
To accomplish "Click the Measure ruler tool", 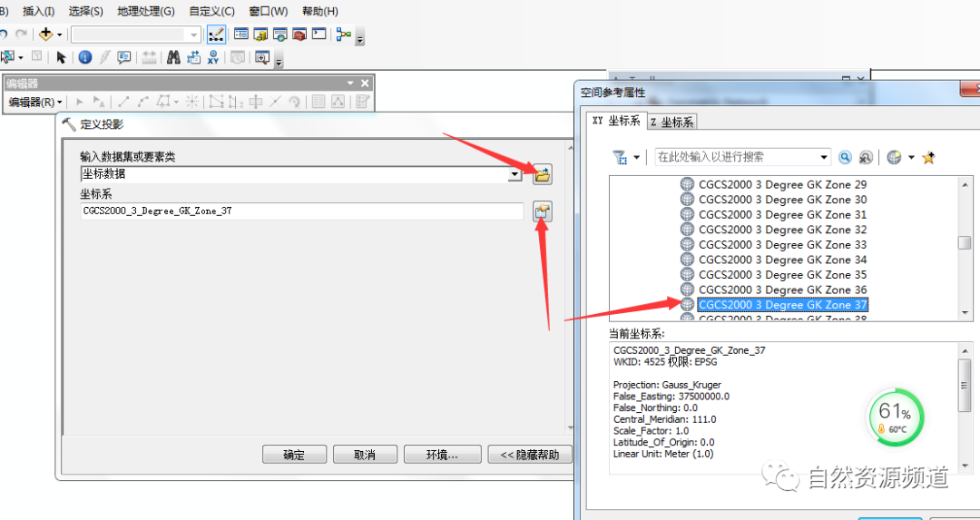I will click(150, 57).
